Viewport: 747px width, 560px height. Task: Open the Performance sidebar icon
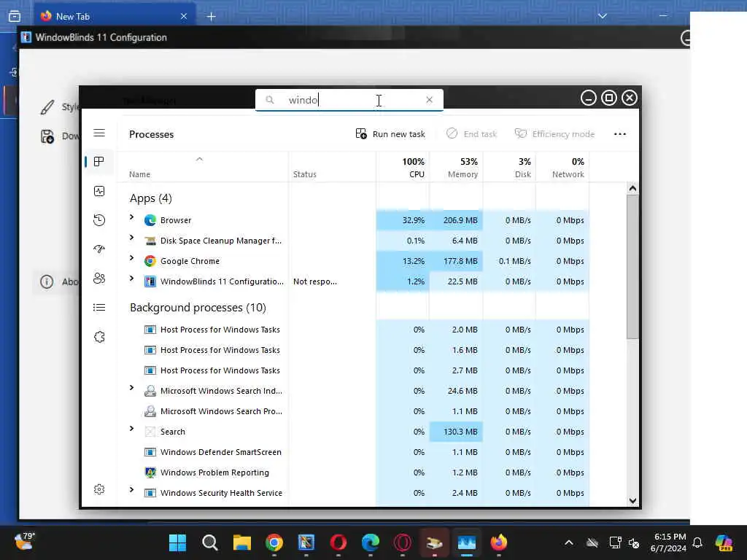(99, 191)
